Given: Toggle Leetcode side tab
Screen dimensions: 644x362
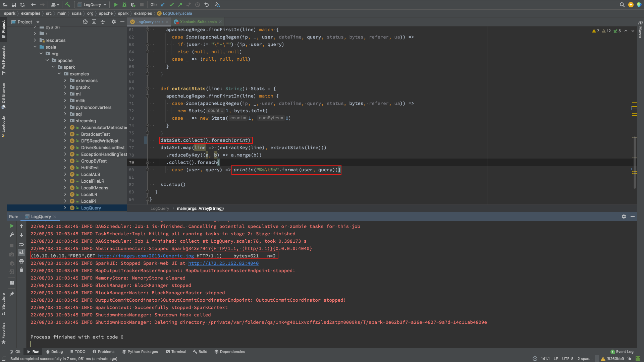Looking at the screenshot, I should pos(3,126).
